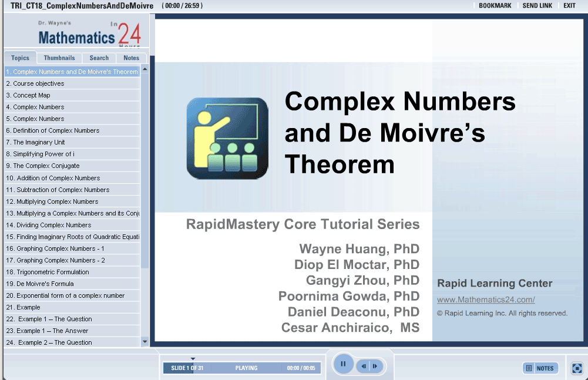Click the 00:00 / 26:59 total time

click(x=182, y=6)
